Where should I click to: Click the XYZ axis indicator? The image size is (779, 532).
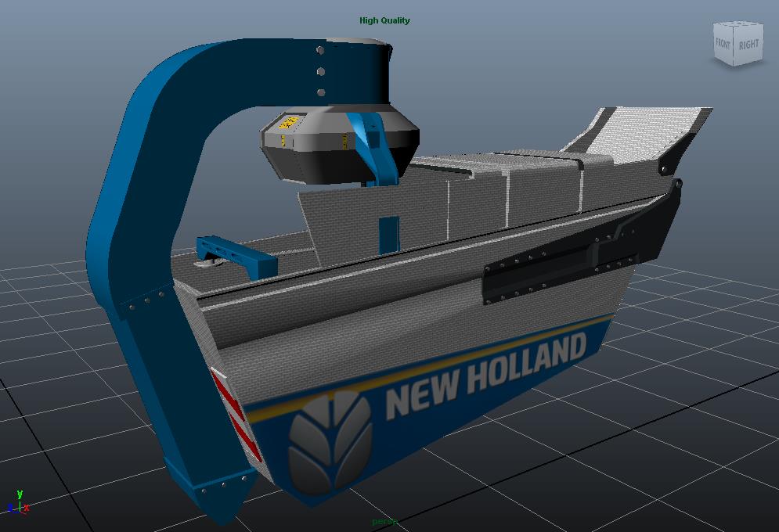click(x=19, y=502)
